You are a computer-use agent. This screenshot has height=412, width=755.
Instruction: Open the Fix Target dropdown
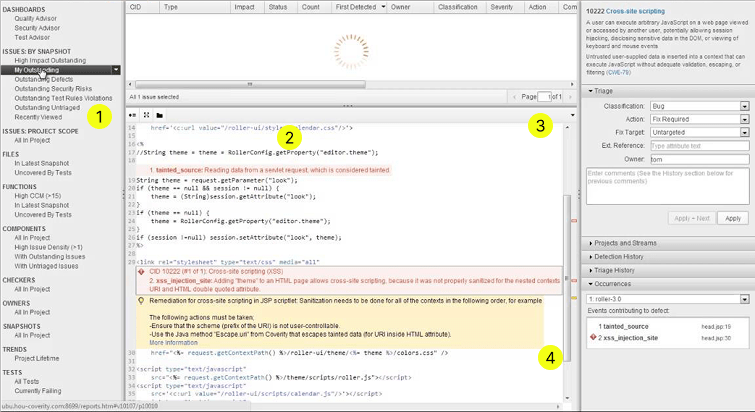pos(743,132)
